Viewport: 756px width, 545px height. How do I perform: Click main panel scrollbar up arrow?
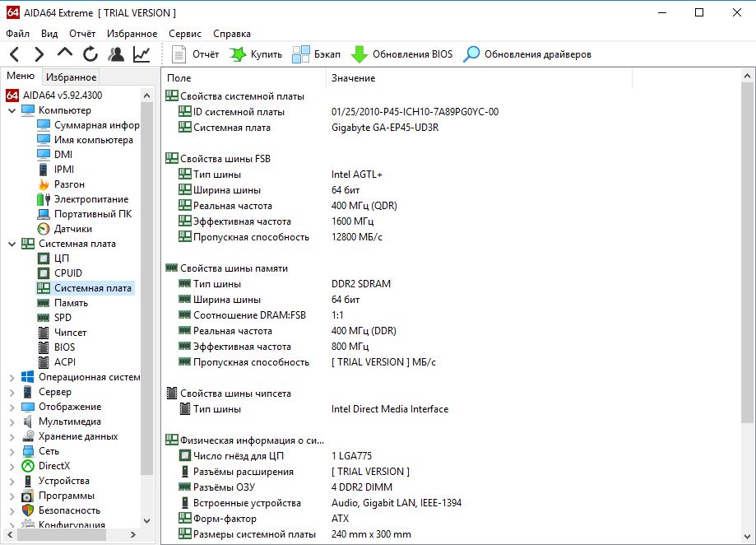pyautogui.click(x=747, y=77)
